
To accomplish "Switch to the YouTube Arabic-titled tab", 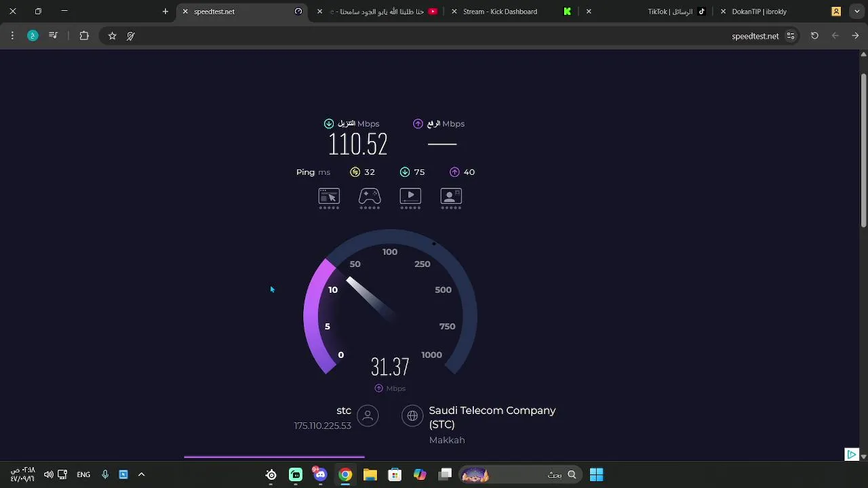I will coord(378,12).
